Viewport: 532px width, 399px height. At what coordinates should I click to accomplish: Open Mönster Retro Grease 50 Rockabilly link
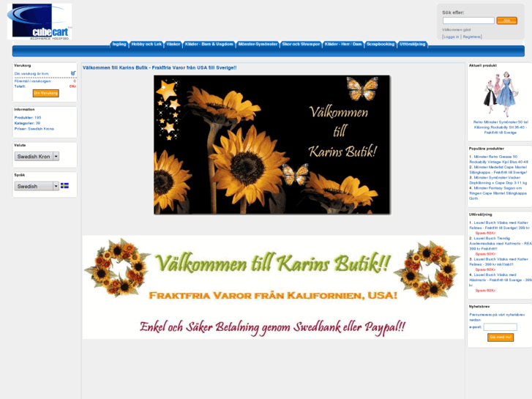tap(499, 160)
